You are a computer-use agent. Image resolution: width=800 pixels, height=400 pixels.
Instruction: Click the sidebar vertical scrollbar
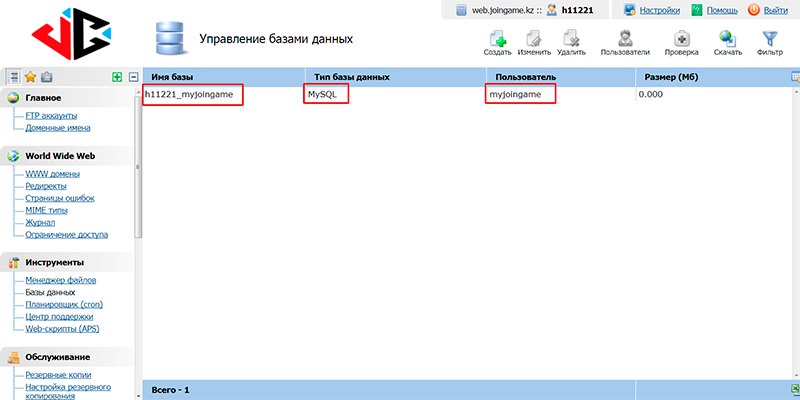click(138, 166)
